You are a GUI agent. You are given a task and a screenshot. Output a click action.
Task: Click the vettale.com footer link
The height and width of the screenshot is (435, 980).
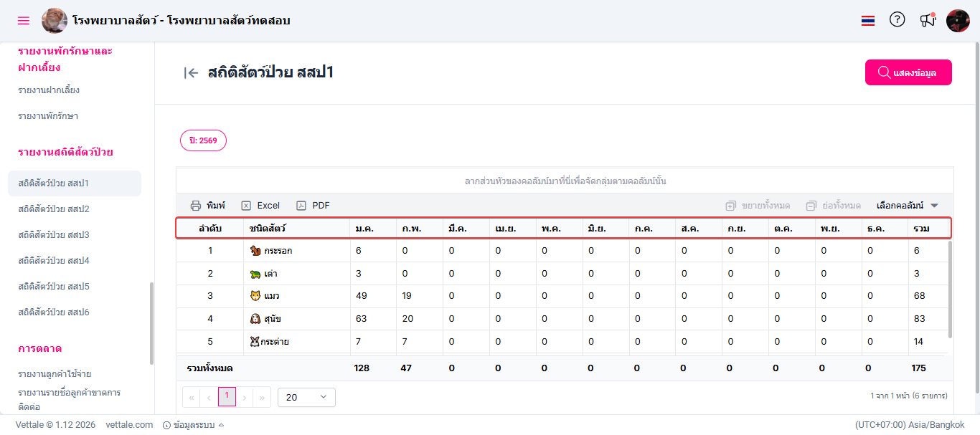pos(129,425)
